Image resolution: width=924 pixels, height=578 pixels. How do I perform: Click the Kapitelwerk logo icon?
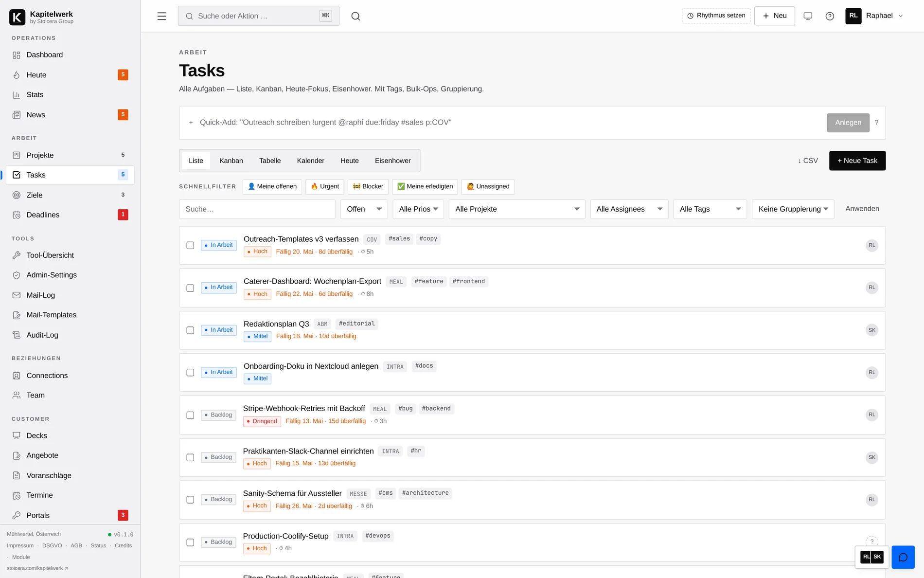point(17,17)
